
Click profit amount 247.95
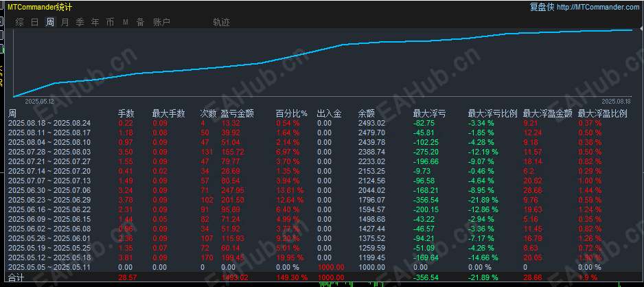[232, 190]
